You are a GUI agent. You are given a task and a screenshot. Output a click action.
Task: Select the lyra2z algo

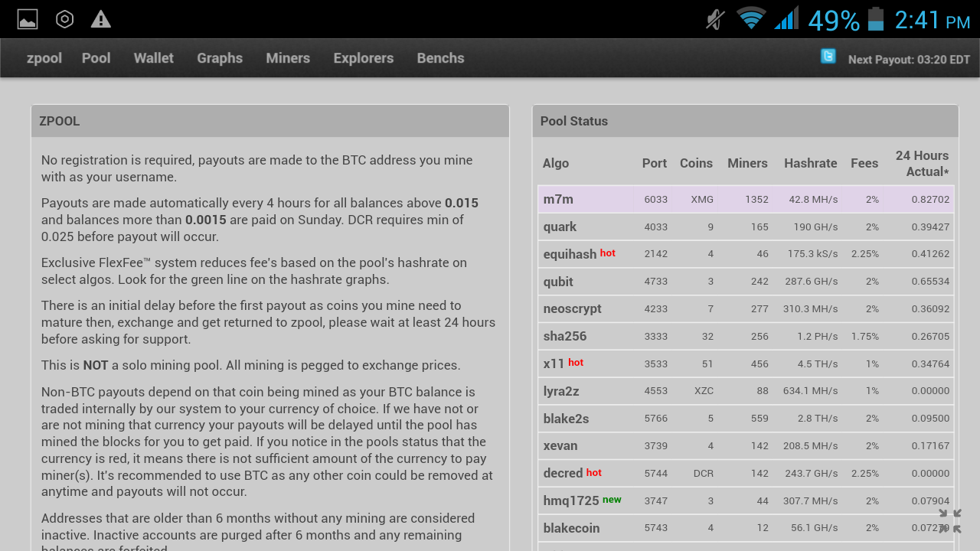(561, 391)
